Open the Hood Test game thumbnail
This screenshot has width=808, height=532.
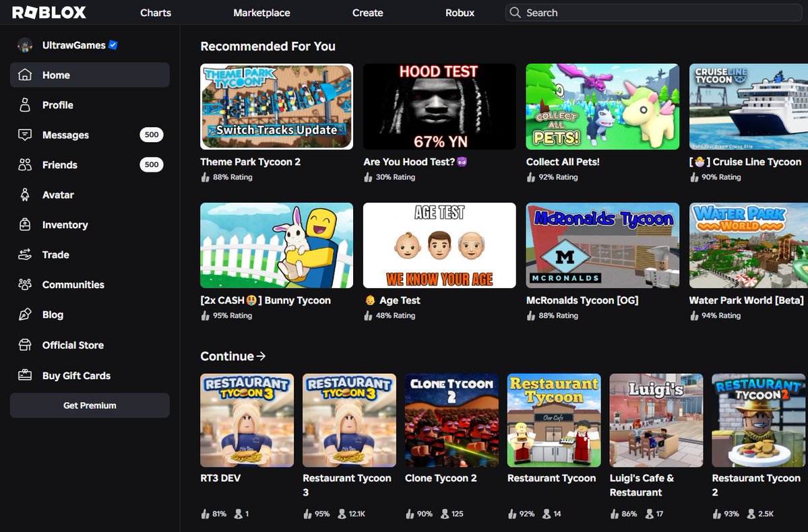(439, 106)
